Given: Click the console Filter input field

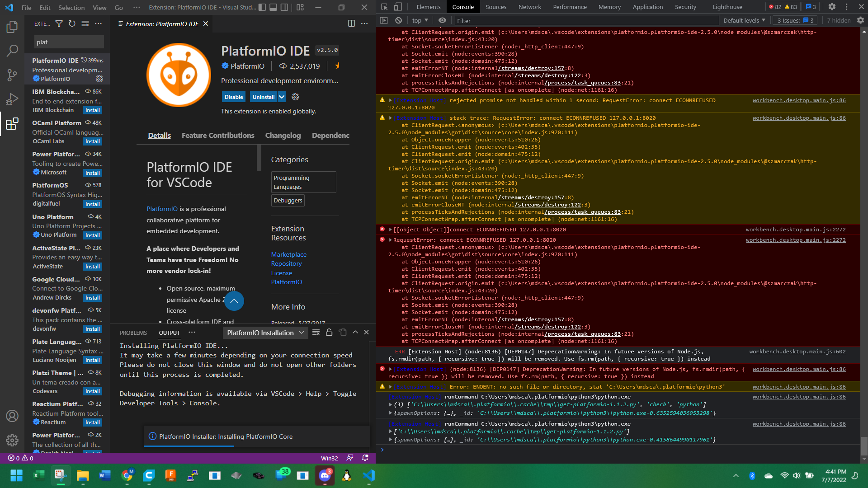Looking at the screenshot, I should (586, 20).
